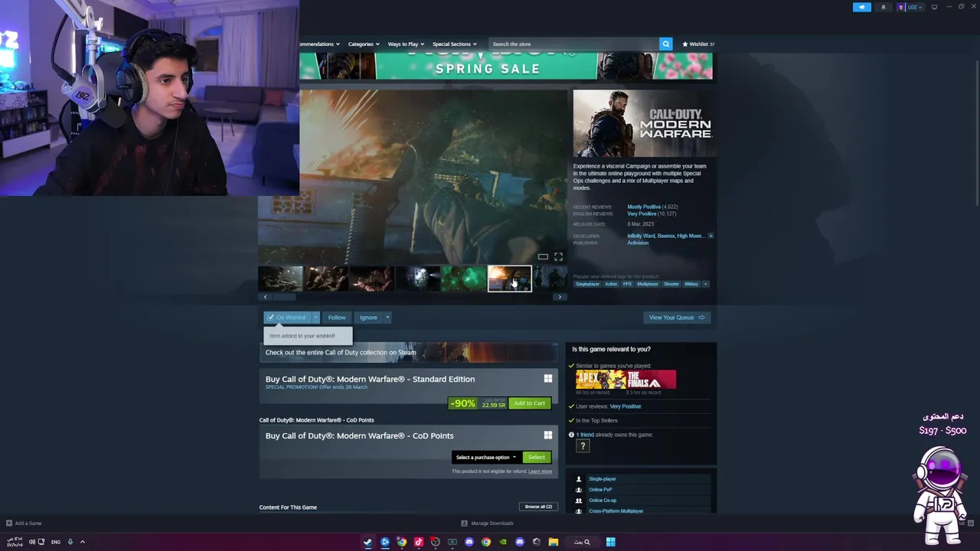This screenshot has width=980, height=551.
Task: Uncheck the On Wishlist checkbox button
Action: 286,318
